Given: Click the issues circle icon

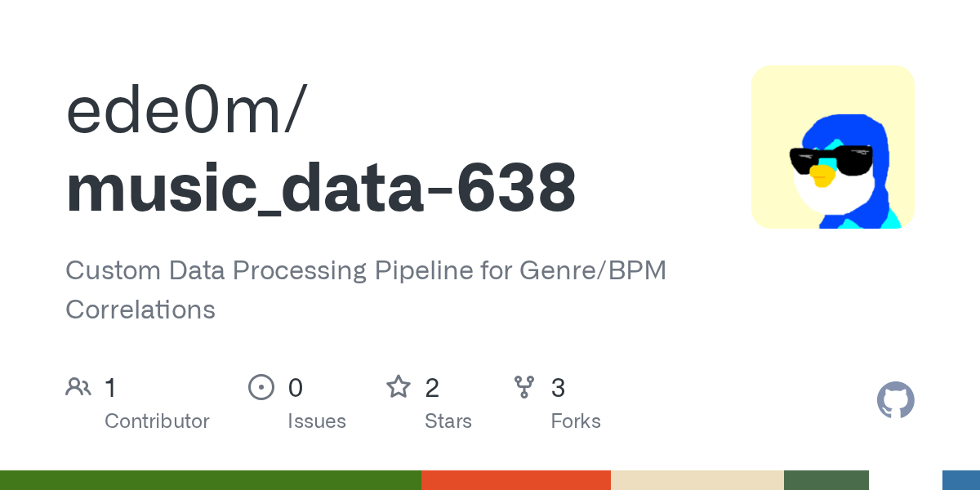Looking at the screenshot, I should 261,387.
